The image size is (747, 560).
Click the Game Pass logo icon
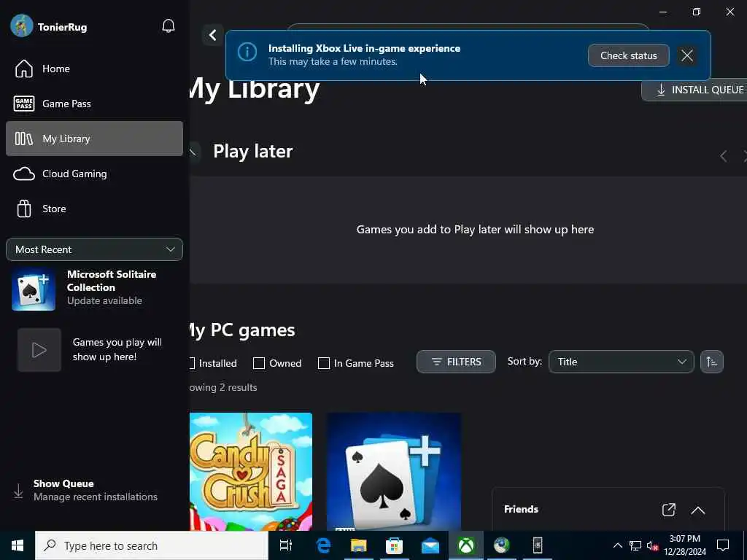click(24, 104)
